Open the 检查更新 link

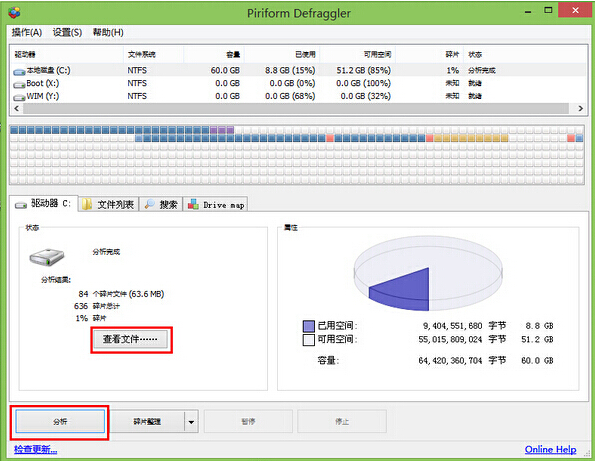point(36,450)
